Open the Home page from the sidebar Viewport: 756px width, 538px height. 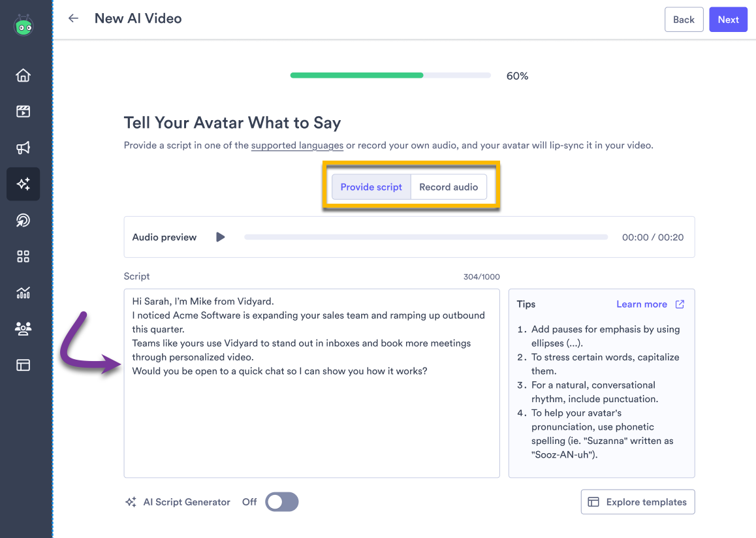[23, 75]
